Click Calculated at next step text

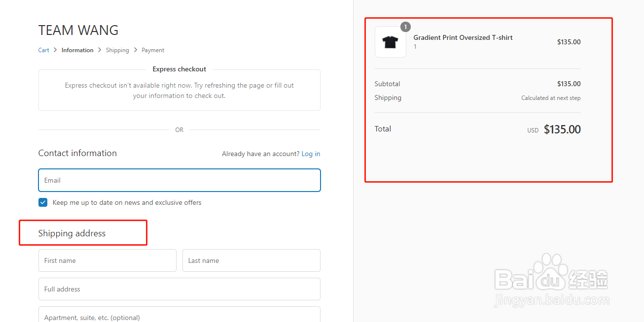coord(551,98)
